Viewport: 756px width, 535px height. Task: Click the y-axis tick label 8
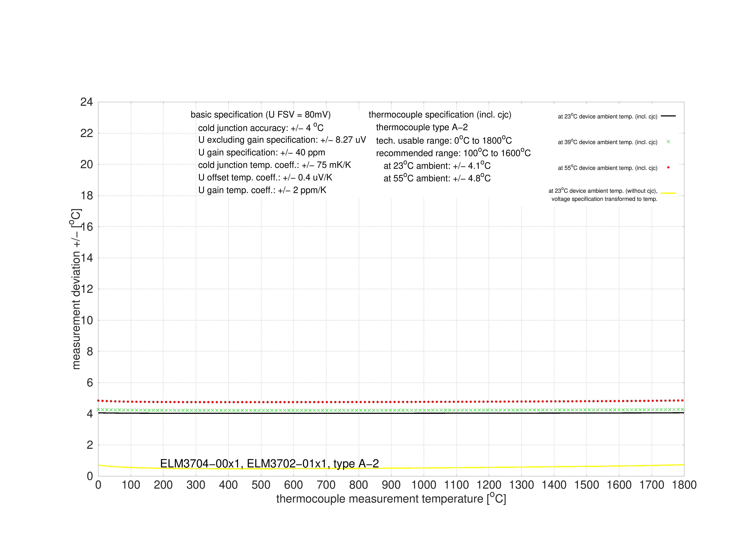(x=90, y=352)
